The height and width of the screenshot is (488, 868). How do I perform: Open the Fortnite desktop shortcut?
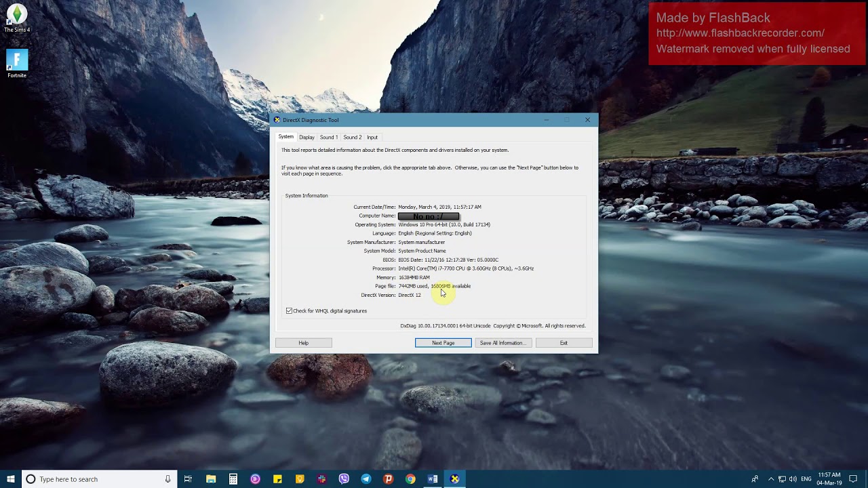pos(17,64)
